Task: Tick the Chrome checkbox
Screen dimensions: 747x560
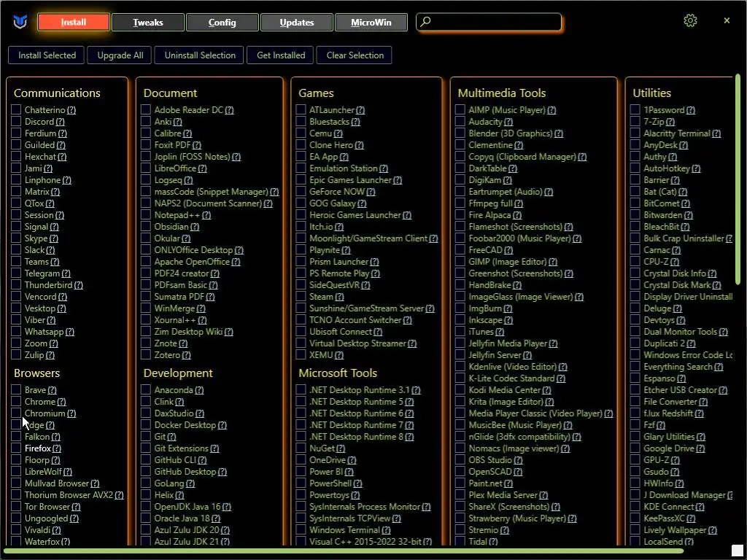Action: (16, 402)
